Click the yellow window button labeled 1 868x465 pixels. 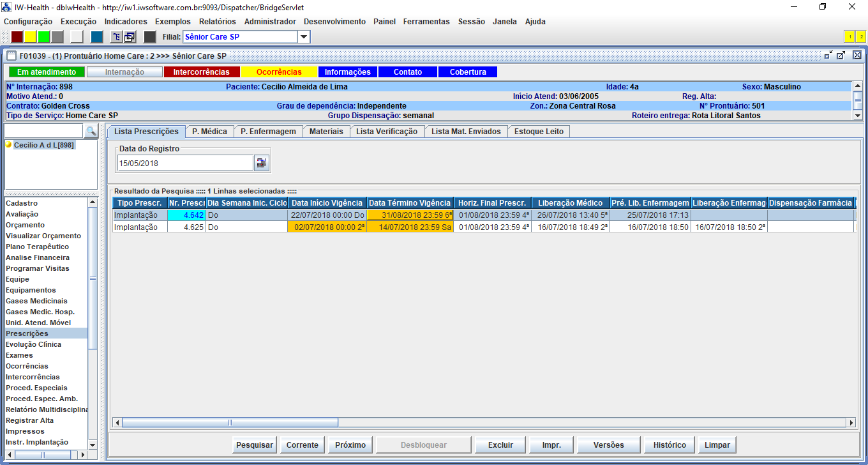[849, 37]
